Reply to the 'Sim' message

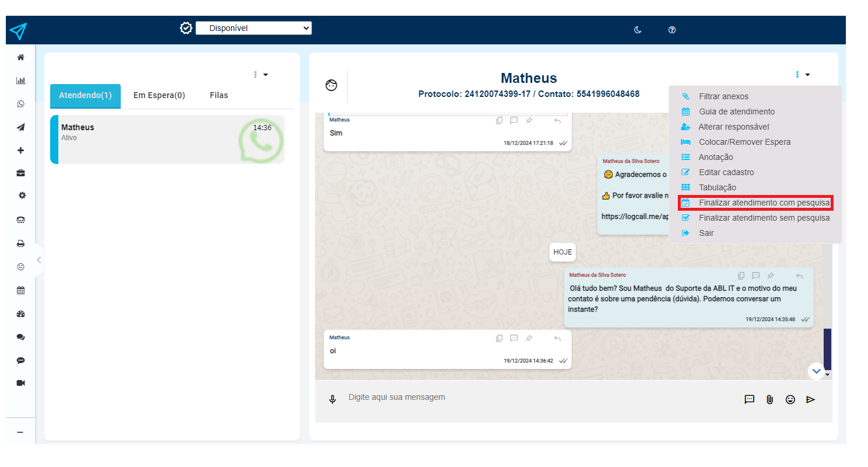557,120
